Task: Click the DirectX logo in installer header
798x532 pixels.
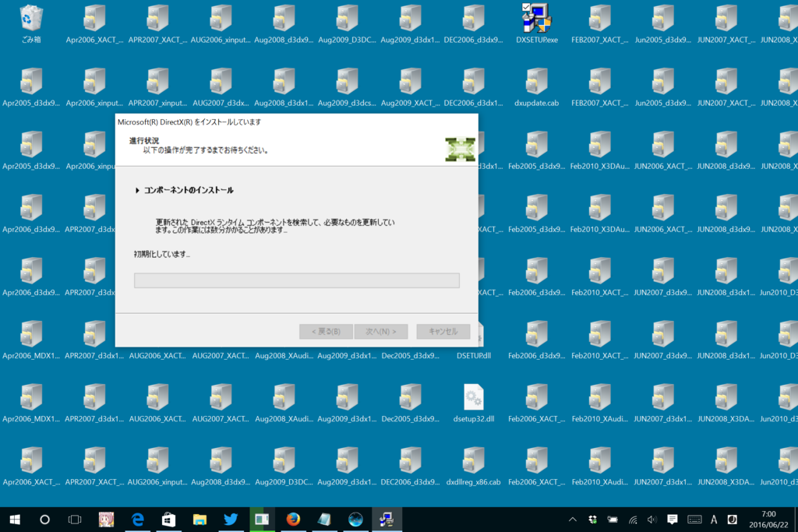Action: (460, 150)
